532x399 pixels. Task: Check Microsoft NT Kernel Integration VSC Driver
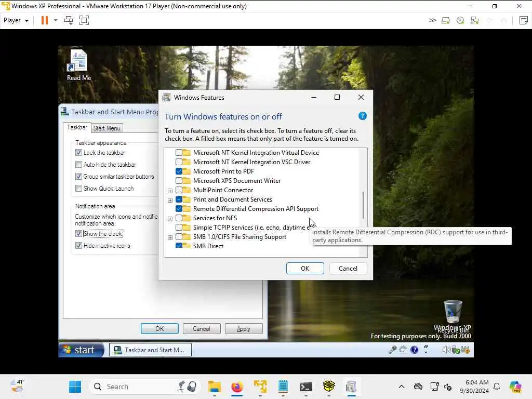pos(179,162)
